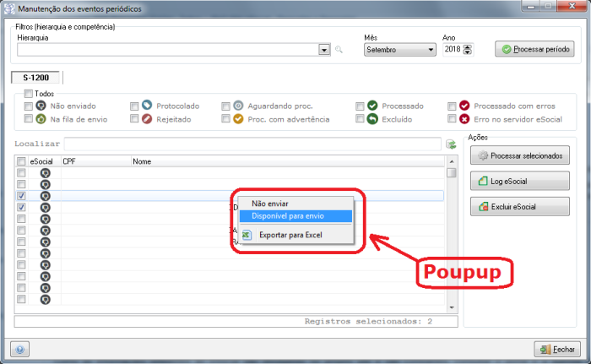Expand the Mês dropdown showing Setembro

(x=431, y=50)
